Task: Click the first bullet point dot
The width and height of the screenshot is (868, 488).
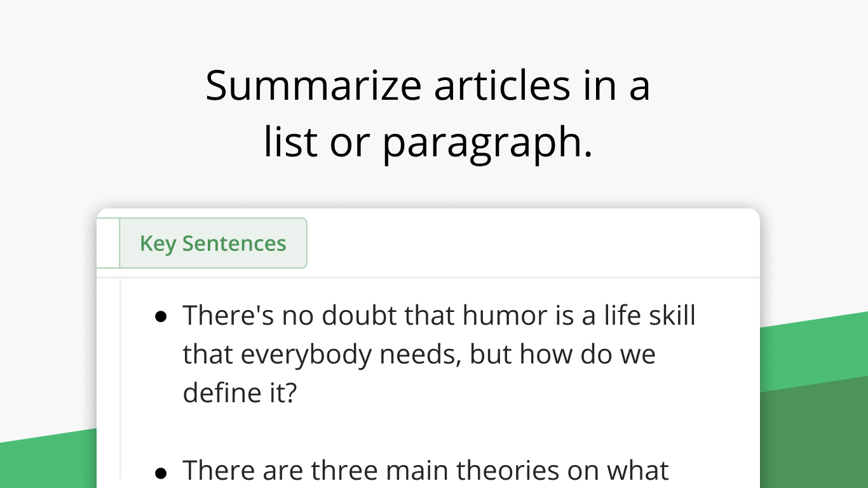Action: click(161, 316)
